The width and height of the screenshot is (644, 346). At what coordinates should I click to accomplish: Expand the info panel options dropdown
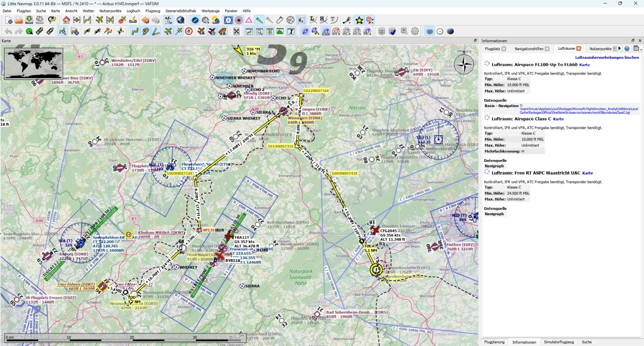pyautogui.click(x=637, y=49)
